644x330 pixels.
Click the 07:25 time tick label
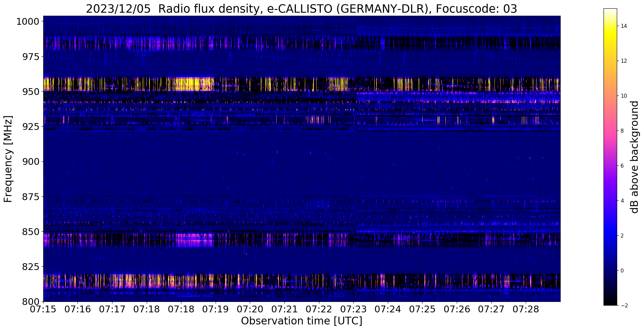tap(423, 309)
